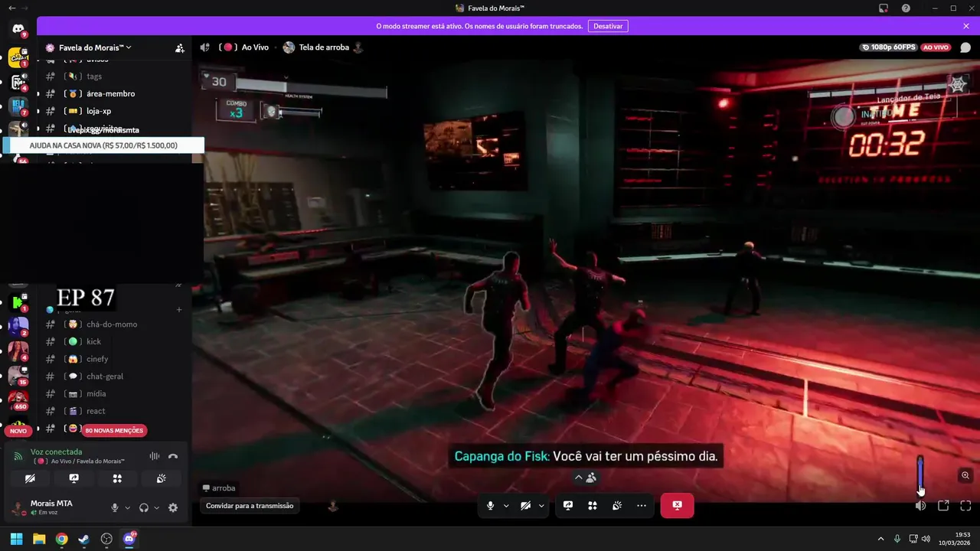980x551 pixels.
Task: Click the Tela de arroba stream title
Action: [324, 47]
